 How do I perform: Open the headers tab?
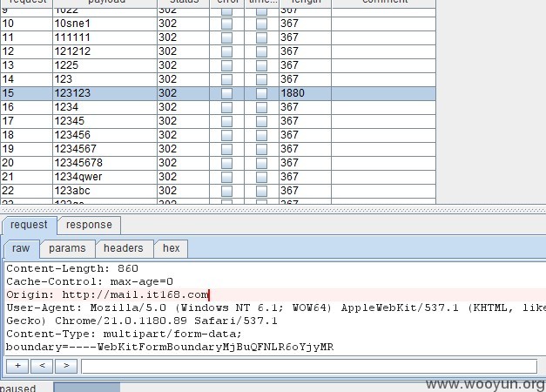pyautogui.click(x=124, y=248)
